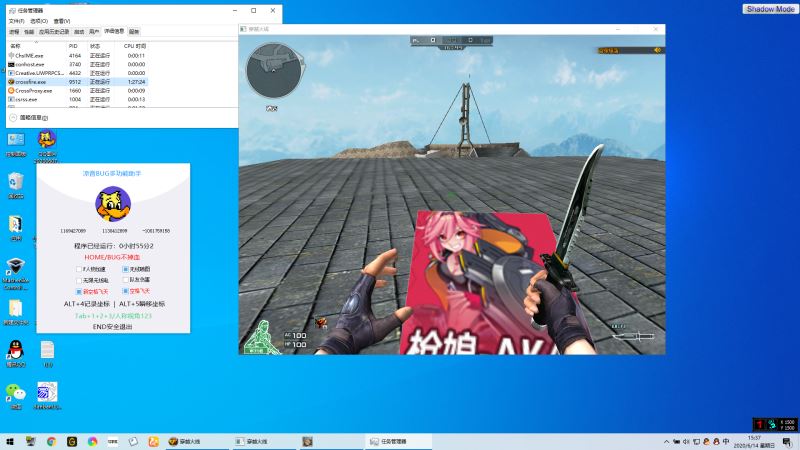Image resolution: width=800 pixels, height=450 pixels.
Task: Toggle the first-row right checked checkbox in helper
Action: 125,269
